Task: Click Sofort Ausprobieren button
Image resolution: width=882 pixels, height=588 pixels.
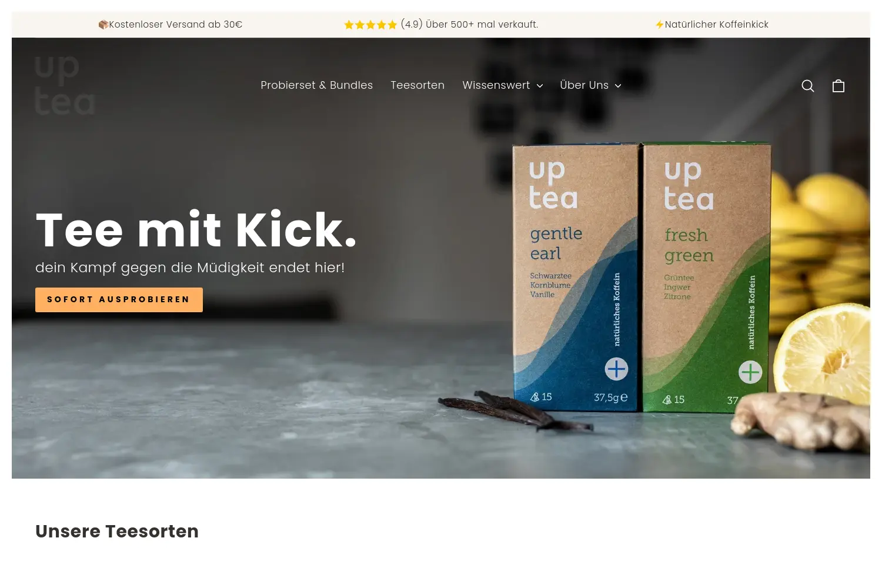Action: pyautogui.click(x=119, y=300)
